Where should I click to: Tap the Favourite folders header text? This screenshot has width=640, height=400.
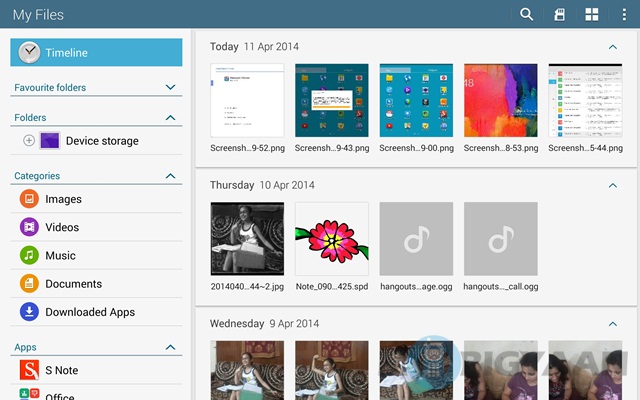tap(50, 87)
